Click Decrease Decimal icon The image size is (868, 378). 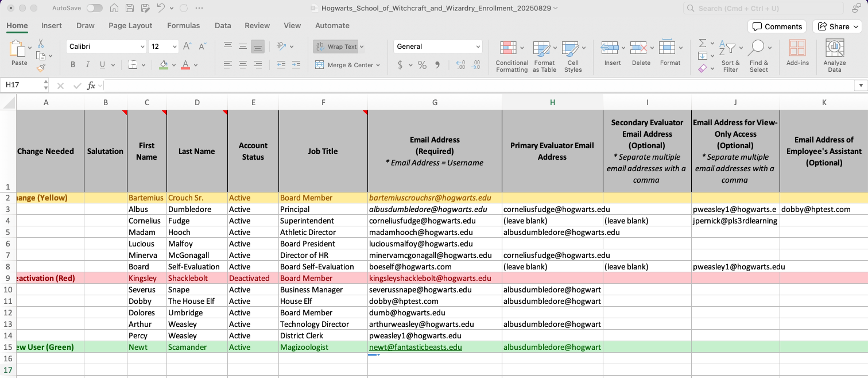click(x=477, y=65)
